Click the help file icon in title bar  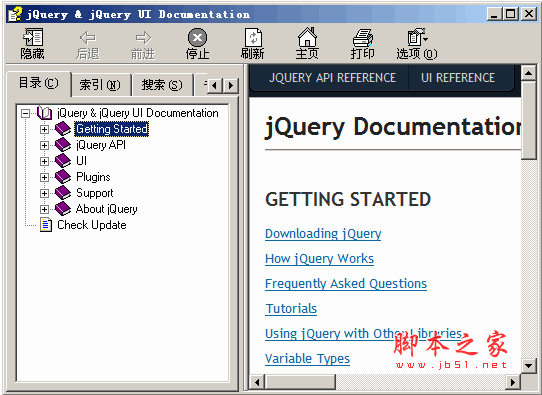[x=15, y=14]
